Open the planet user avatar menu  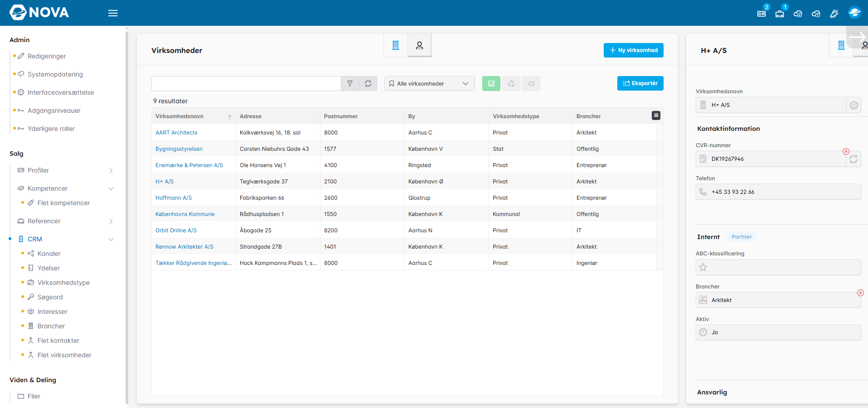(854, 13)
